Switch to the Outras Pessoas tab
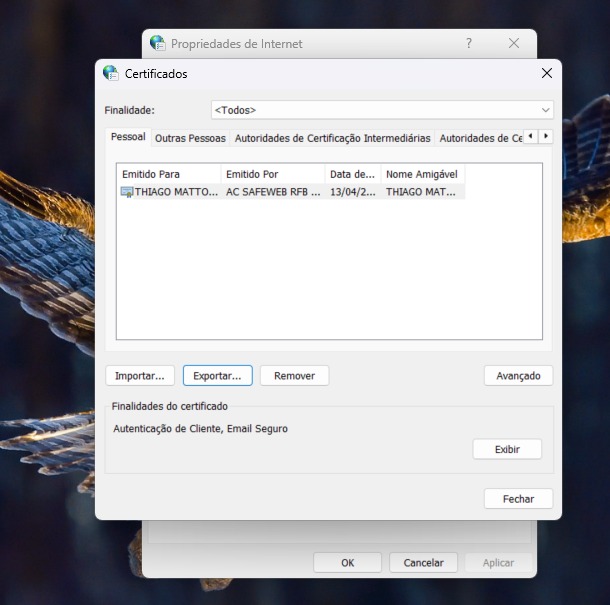610x605 pixels. 190,138
